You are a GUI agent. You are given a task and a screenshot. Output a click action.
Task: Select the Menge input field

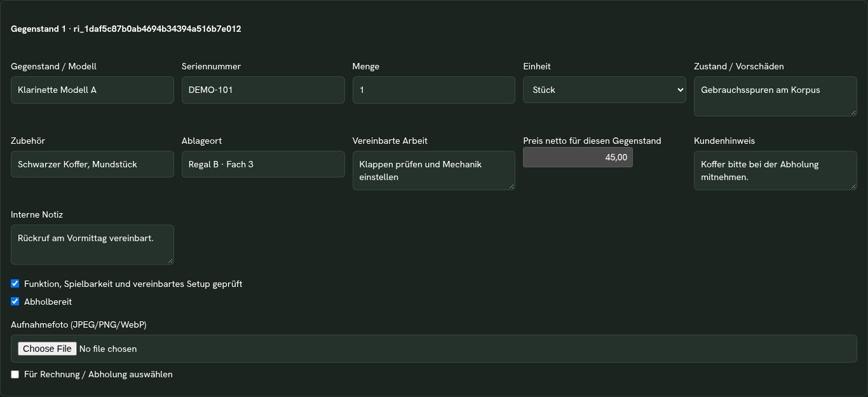[x=434, y=90]
